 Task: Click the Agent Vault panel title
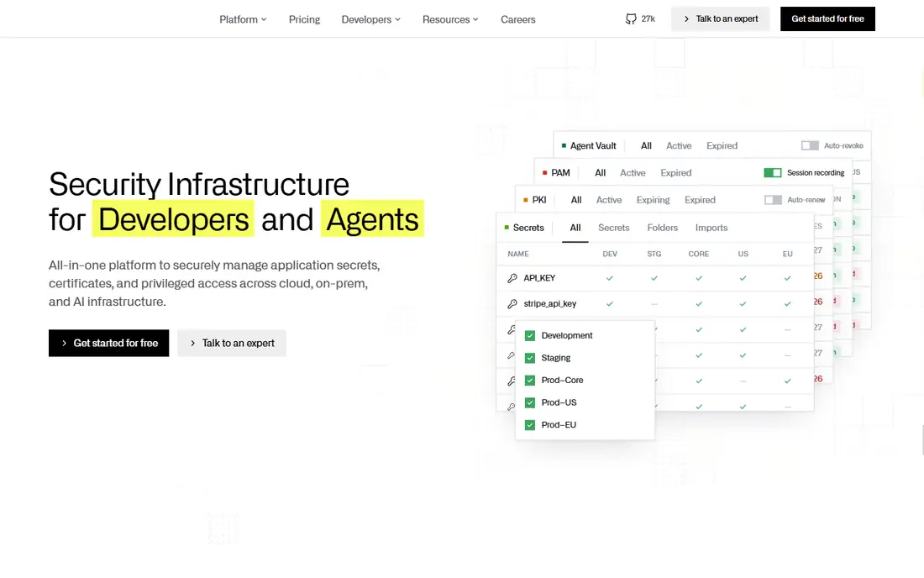click(593, 145)
